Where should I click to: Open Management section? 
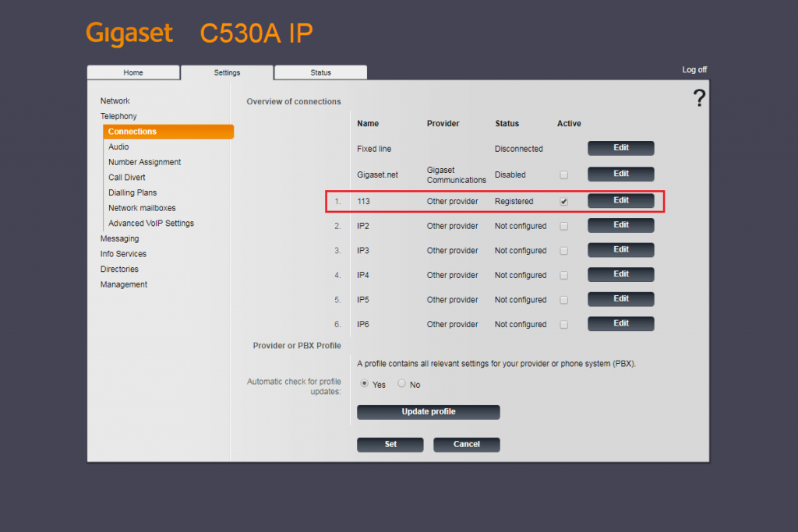[x=124, y=284]
